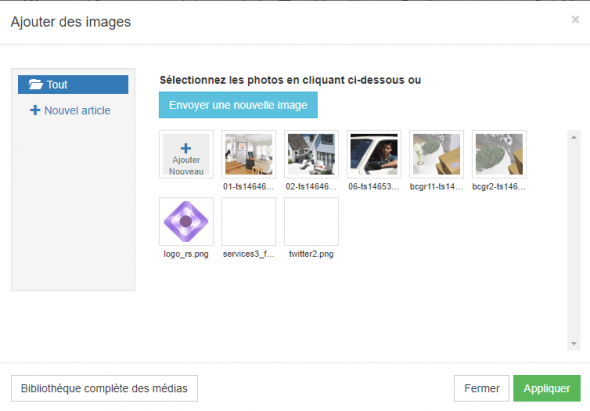Click the services3_f... file name

[249, 254]
